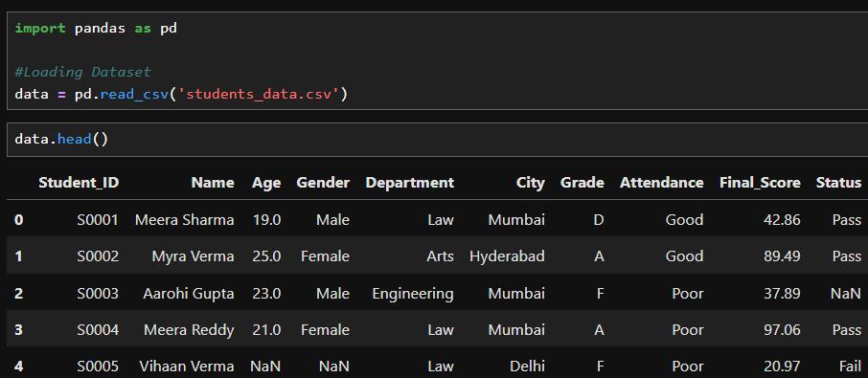Click the Meera Reddy name cell
The width and height of the screenshot is (868, 378).
(189, 330)
